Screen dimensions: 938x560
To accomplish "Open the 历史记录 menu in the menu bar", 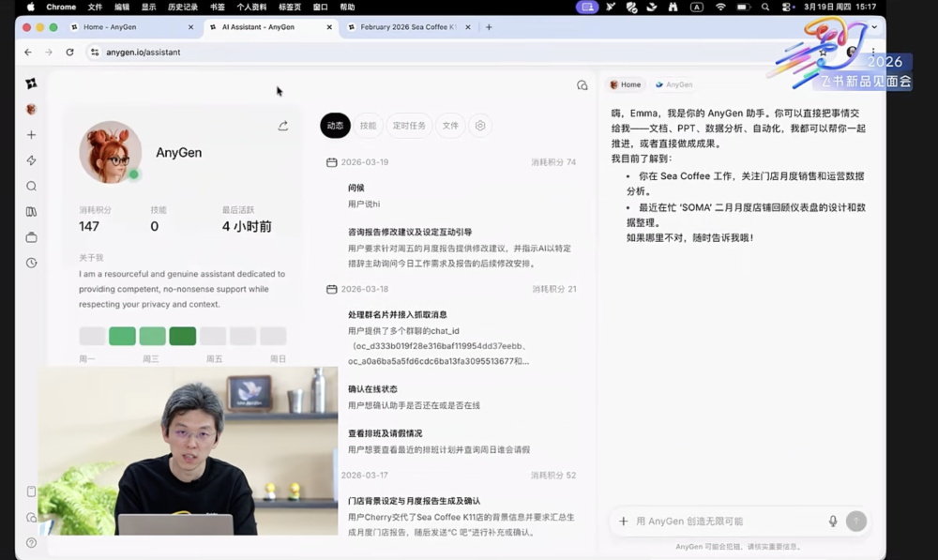I will pos(183,8).
